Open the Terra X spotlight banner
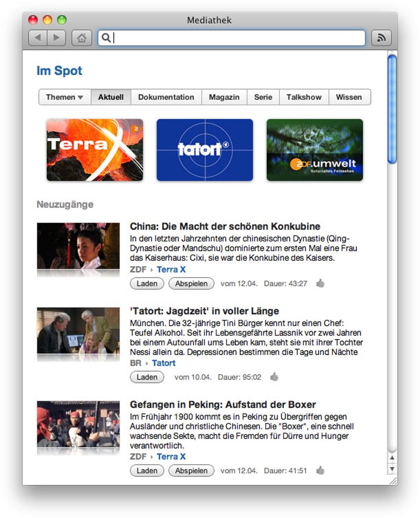 pyautogui.click(x=95, y=150)
